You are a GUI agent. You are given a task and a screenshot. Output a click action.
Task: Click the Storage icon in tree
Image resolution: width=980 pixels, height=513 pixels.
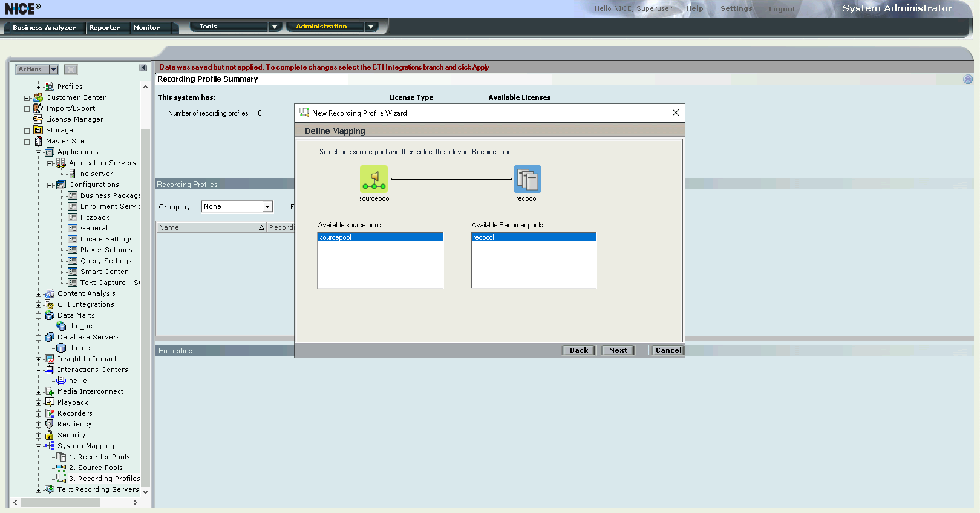[x=38, y=130]
